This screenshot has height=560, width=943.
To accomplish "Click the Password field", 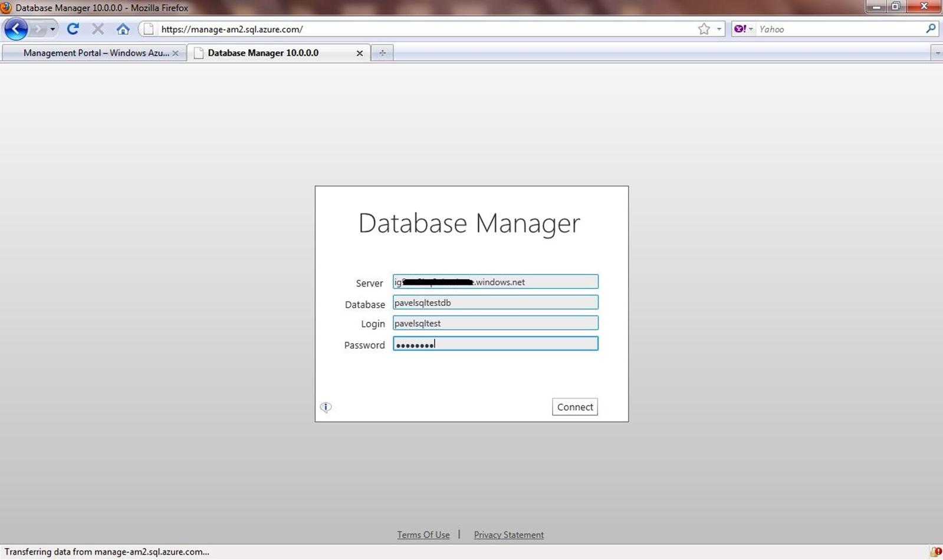I will pos(495,344).
